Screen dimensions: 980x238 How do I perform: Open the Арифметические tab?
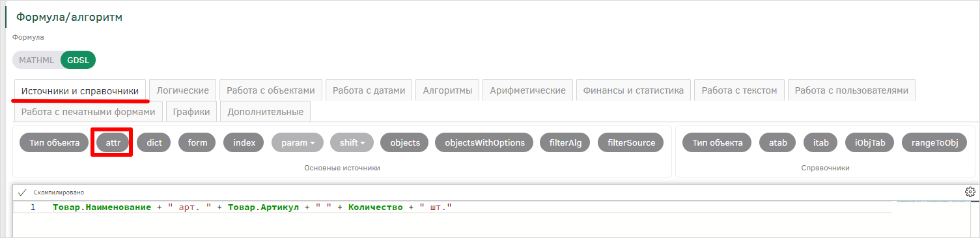tap(527, 90)
